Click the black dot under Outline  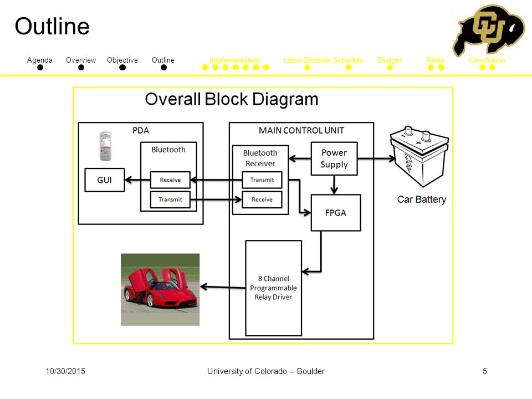click(x=163, y=68)
